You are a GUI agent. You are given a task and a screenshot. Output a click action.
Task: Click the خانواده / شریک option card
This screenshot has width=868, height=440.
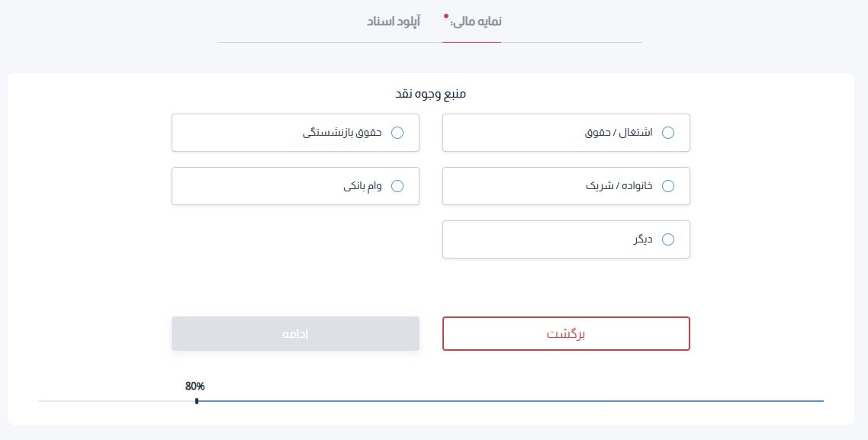coord(566,185)
